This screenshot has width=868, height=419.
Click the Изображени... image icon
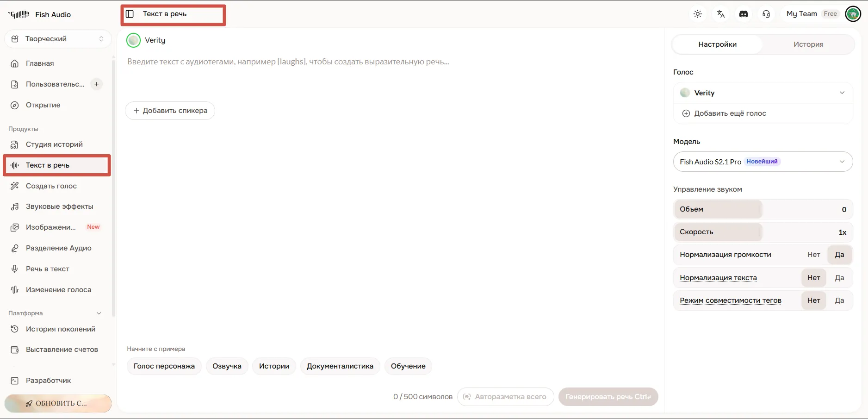click(15, 227)
